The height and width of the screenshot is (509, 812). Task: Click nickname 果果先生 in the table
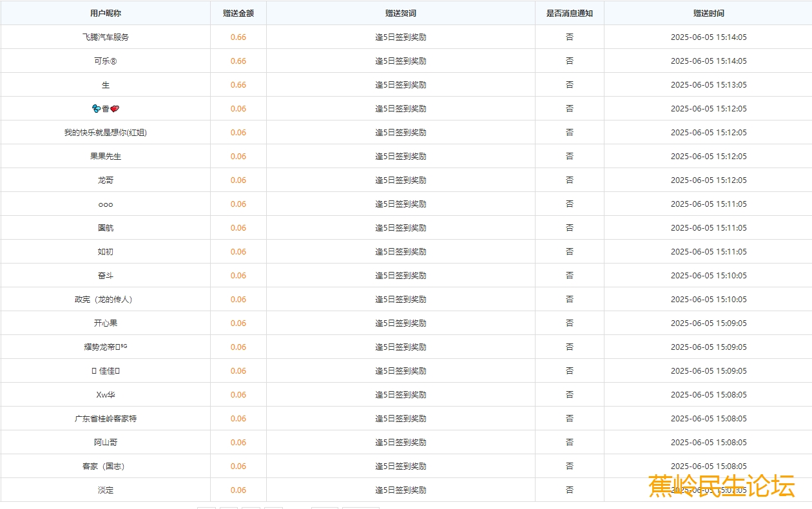tap(106, 157)
